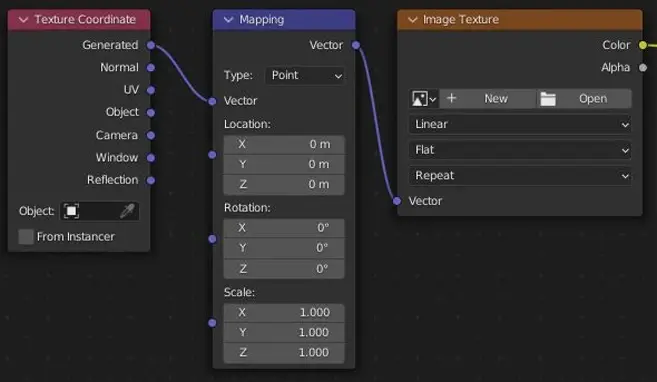This screenshot has height=382, width=657.
Task: Click the Location X value field
Action: pyautogui.click(x=284, y=145)
